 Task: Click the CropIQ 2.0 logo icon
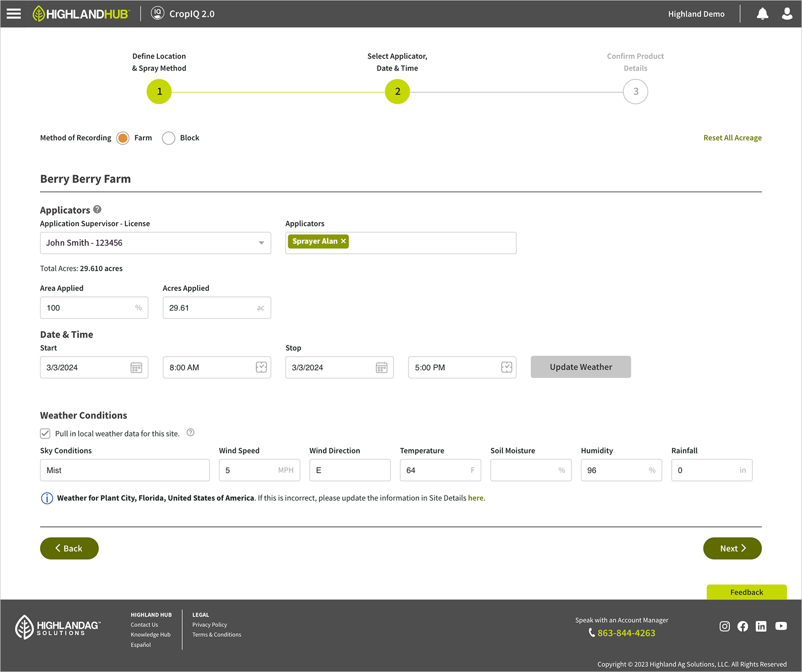pyautogui.click(x=157, y=14)
